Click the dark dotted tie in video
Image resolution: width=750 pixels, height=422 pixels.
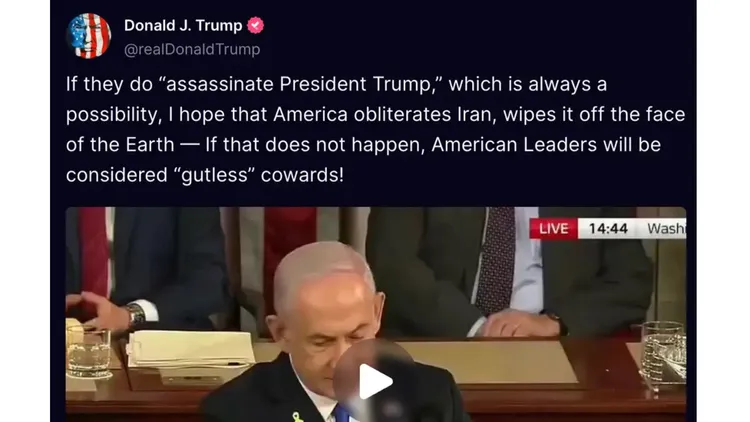[x=496, y=260]
